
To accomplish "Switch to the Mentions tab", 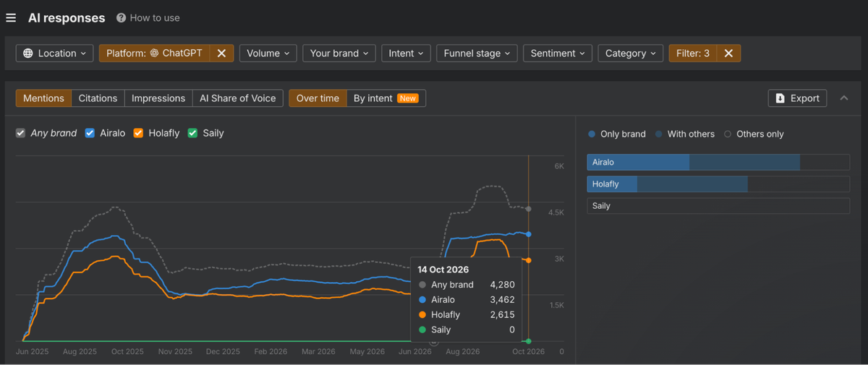I will (x=43, y=98).
